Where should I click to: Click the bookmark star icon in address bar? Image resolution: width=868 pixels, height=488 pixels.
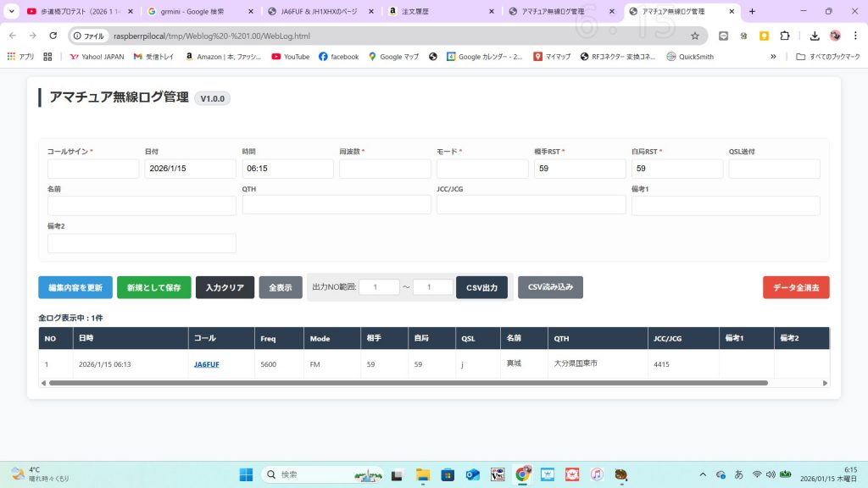tap(695, 36)
